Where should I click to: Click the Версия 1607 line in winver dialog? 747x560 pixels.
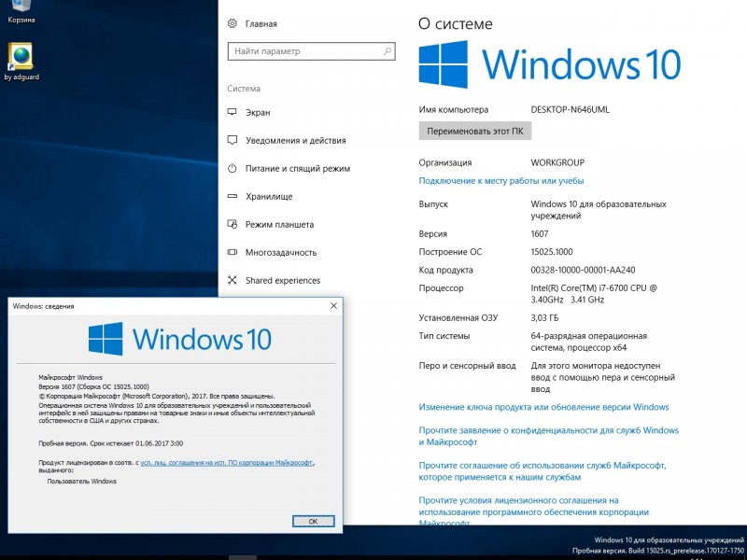94,386
